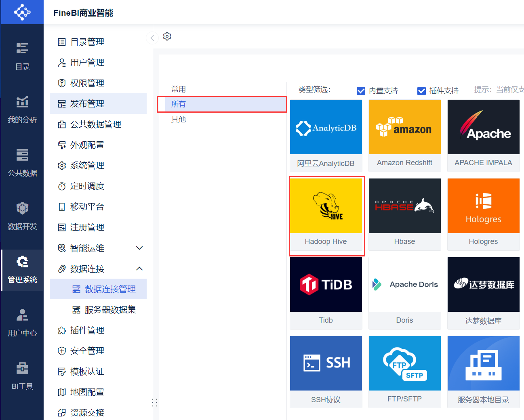Open 公共数据 in left navigation

(x=22, y=163)
